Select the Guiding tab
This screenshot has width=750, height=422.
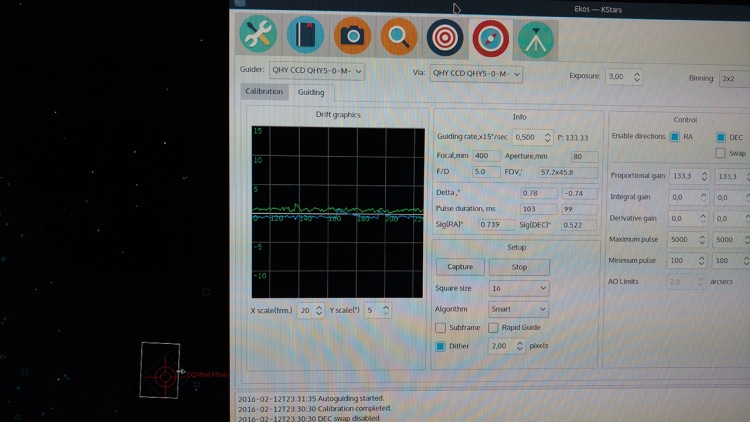(x=311, y=92)
